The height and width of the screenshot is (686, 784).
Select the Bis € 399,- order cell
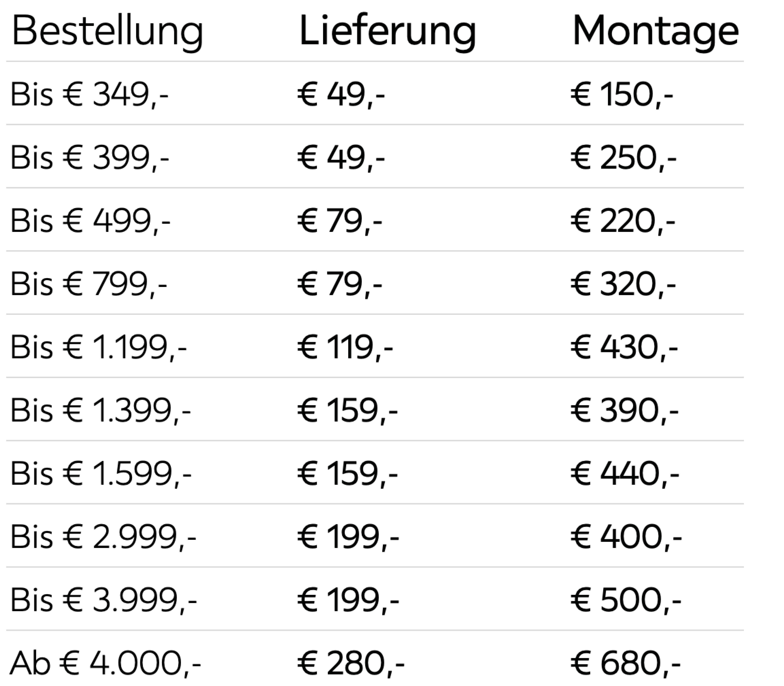(x=90, y=157)
